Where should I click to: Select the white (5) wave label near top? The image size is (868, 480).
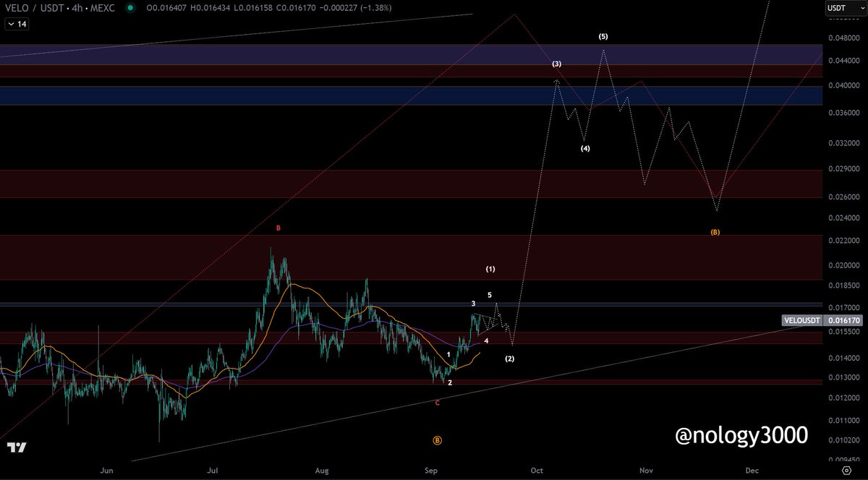(x=603, y=36)
